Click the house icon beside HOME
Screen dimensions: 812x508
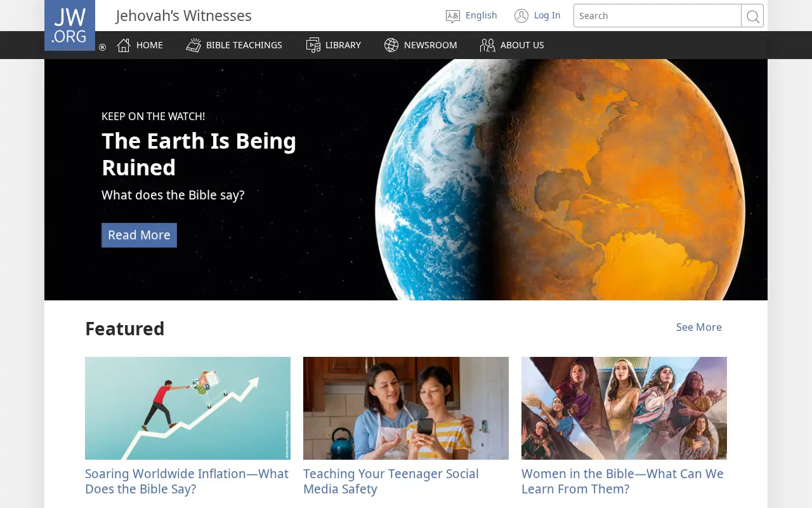pyautogui.click(x=124, y=45)
